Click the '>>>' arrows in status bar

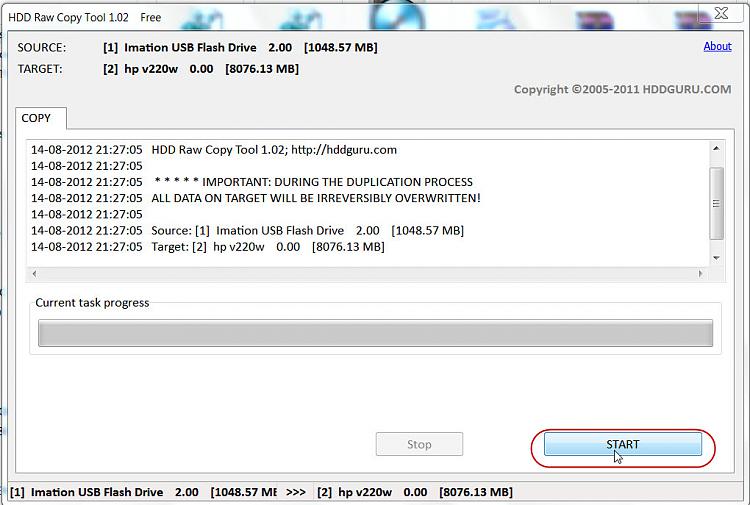coord(296,492)
